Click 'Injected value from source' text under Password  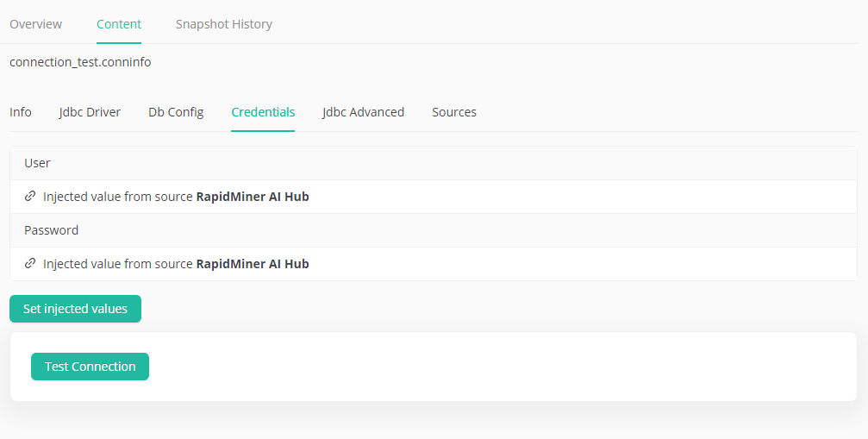tap(118, 264)
